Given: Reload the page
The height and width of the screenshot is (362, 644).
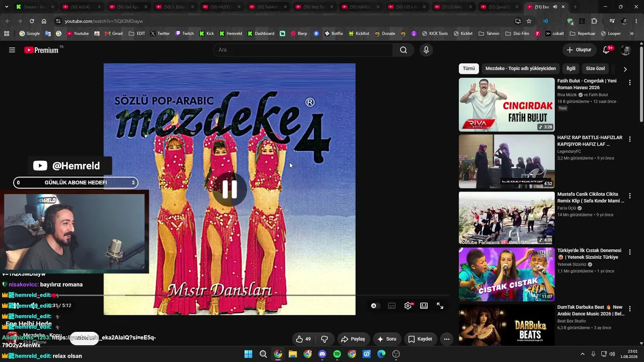Looking at the screenshot, I should click(x=32, y=21).
